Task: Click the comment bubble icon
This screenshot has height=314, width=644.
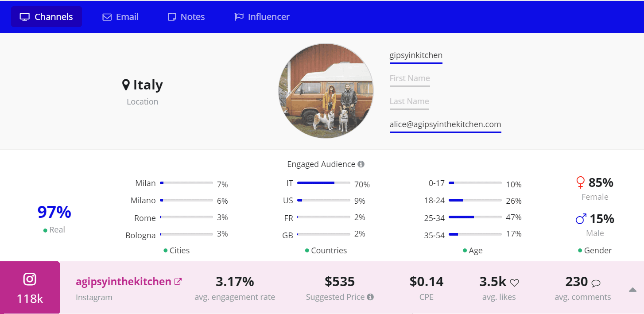Action: (596, 283)
